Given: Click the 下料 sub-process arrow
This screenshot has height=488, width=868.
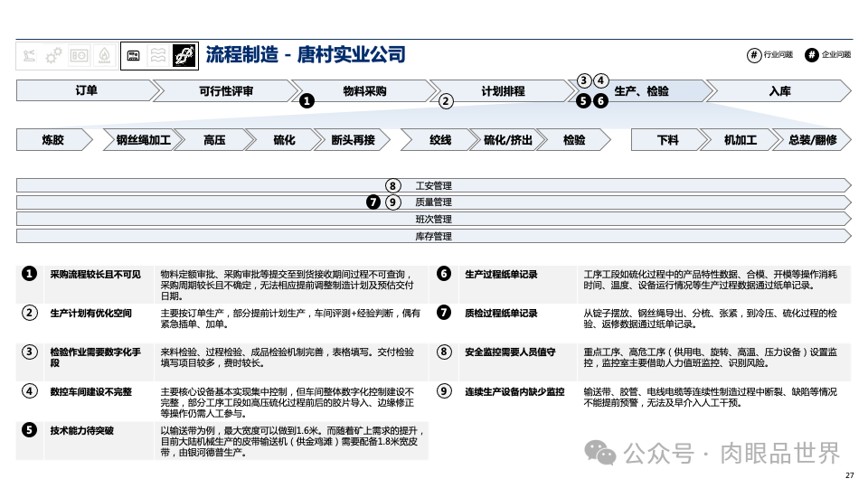Looking at the screenshot, I should [x=667, y=140].
